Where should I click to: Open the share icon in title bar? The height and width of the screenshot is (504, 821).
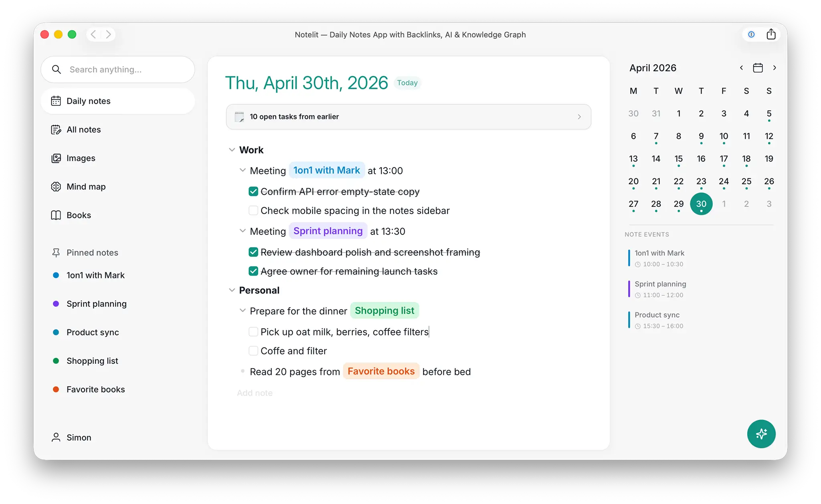(x=771, y=34)
